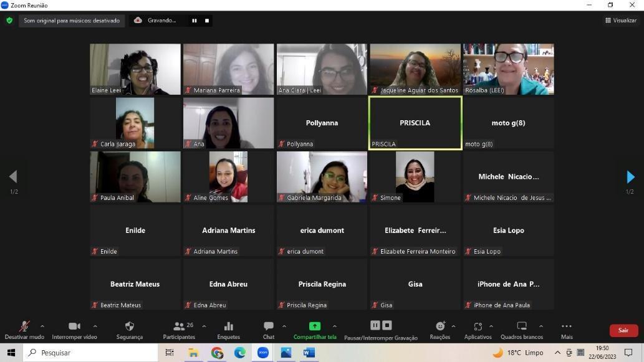The image size is (644, 362).
Task: Select the moto g(8) participant tile
Action: click(x=509, y=123)
